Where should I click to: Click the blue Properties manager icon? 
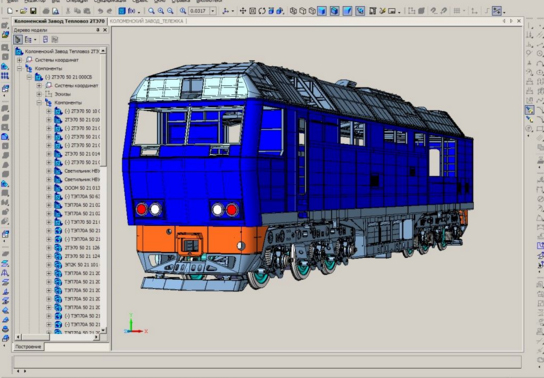coord(122,11)
